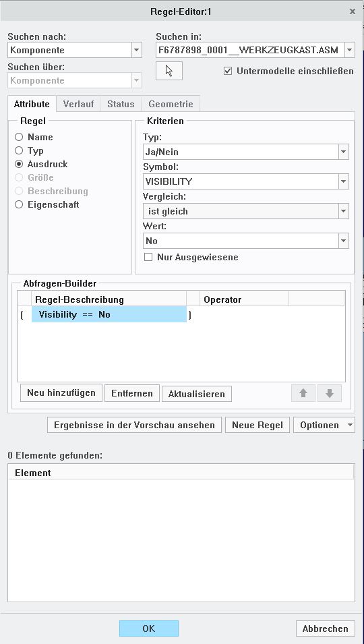The image size is (364, 644).
Task: Open the Wert dropdown showing No
Action: pyautogui.click(x=344, y=241)
